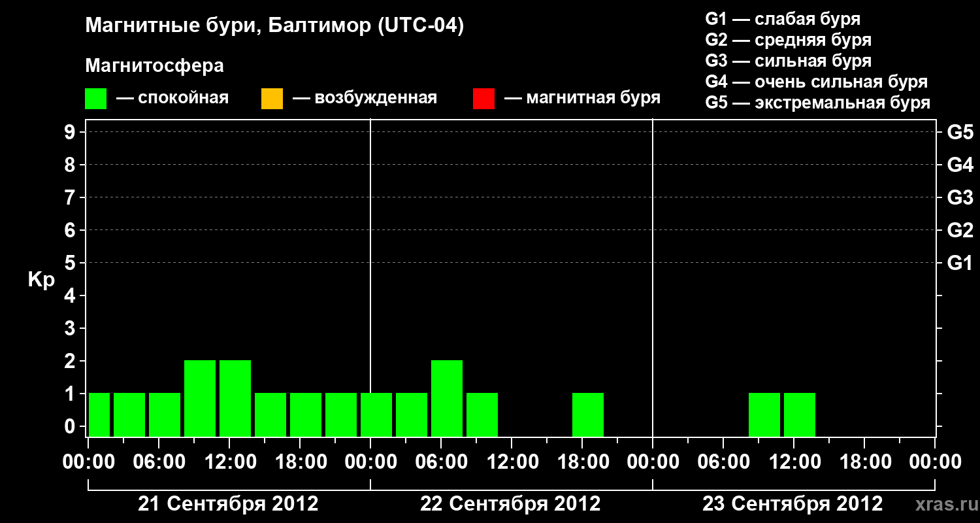This screenshot has height=523, width=980.
Task: Click the 'Kp' axis title
Action: (41, 280)
